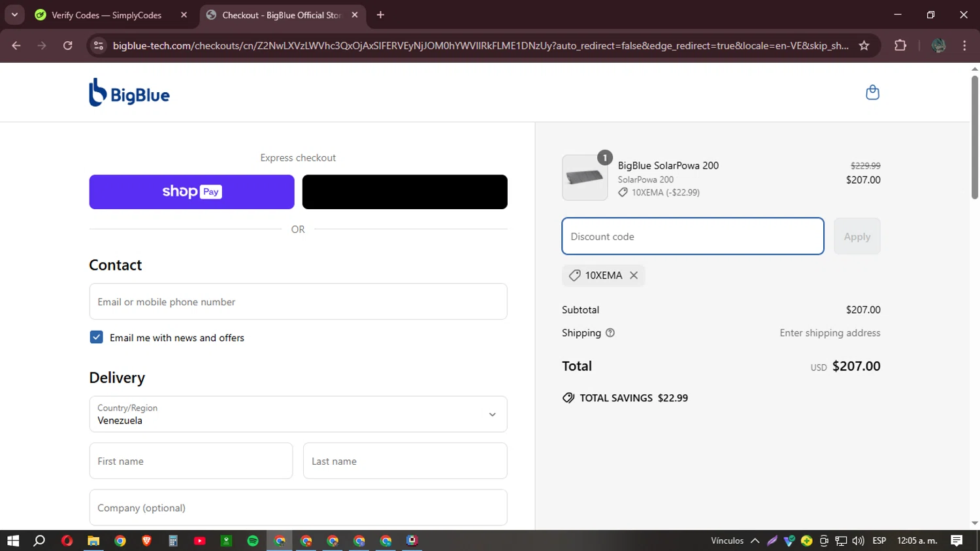The width and height of the screenshot is (980, 551).
Task: Open File Explorer from the taskbar
Action: [93, 541]
